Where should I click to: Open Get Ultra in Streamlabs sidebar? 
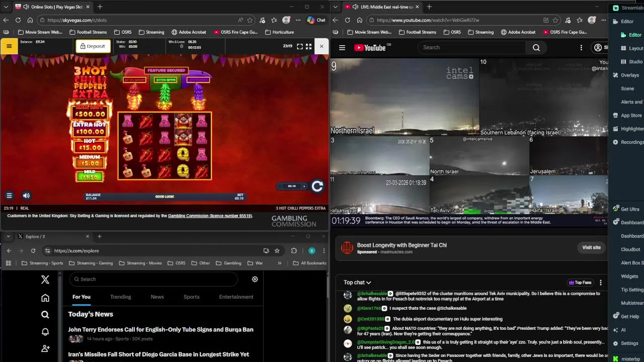pos(626,209)
